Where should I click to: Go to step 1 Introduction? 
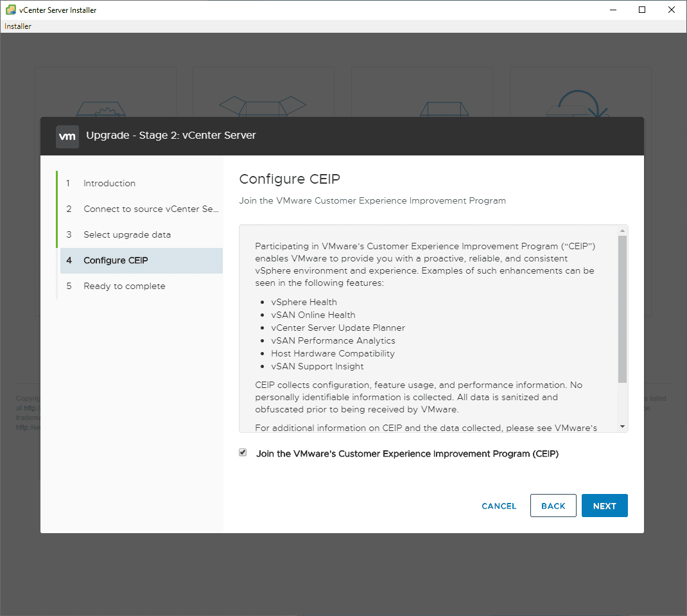click(x=109, y=183)
